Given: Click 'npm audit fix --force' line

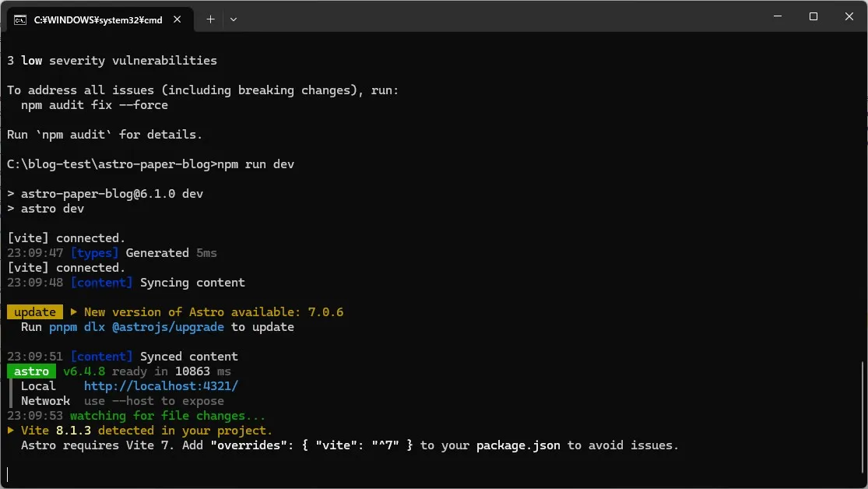Looking at the screenshot, I should [95, 105].
